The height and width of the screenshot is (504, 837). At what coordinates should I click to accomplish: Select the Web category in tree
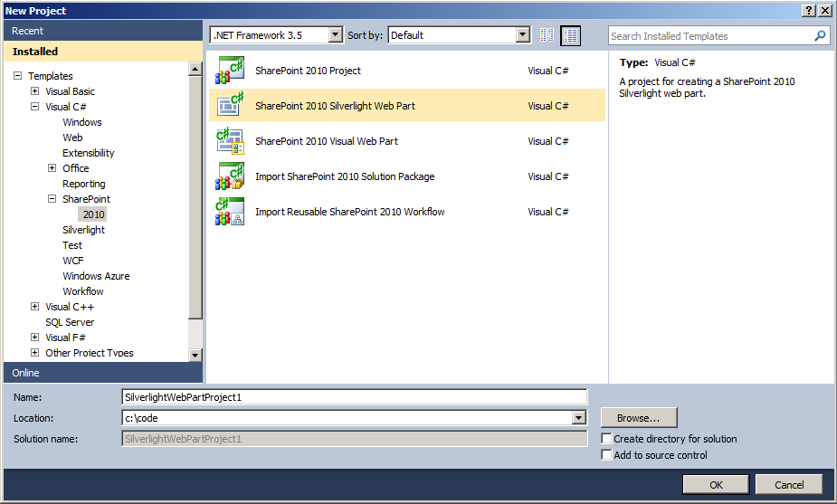pyautogui.click(x=72, y=138)
